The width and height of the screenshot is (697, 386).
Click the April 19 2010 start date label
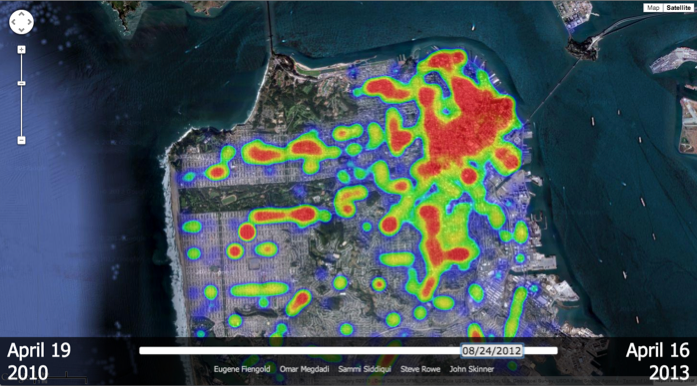(39, 361)
